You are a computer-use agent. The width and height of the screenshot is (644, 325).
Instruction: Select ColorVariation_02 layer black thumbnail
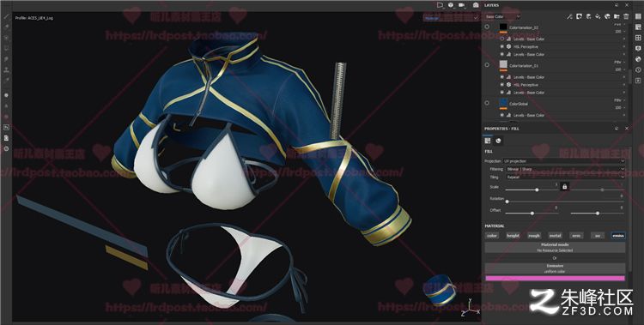coord(503,27)
